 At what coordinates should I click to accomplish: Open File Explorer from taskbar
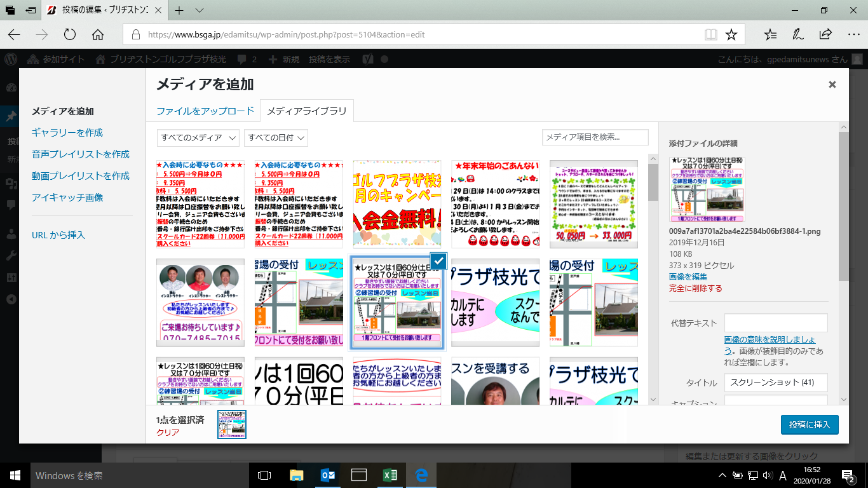[x=296, y=475]
